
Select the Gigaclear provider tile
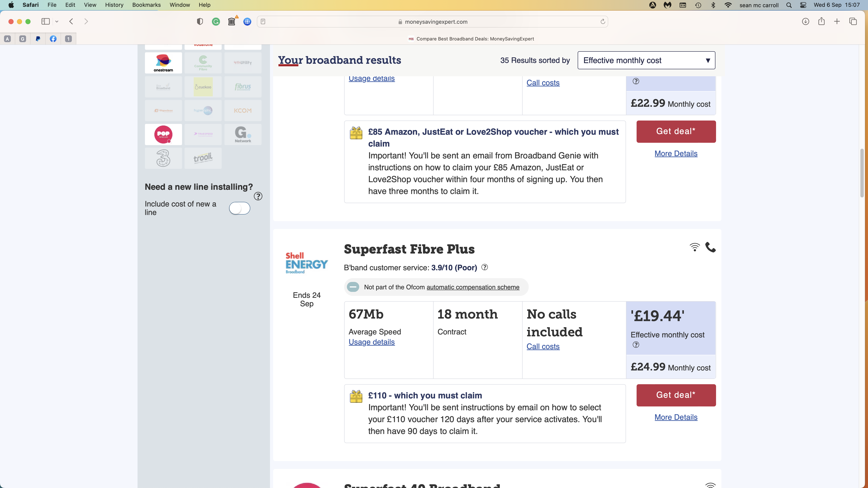coord(163,111)
